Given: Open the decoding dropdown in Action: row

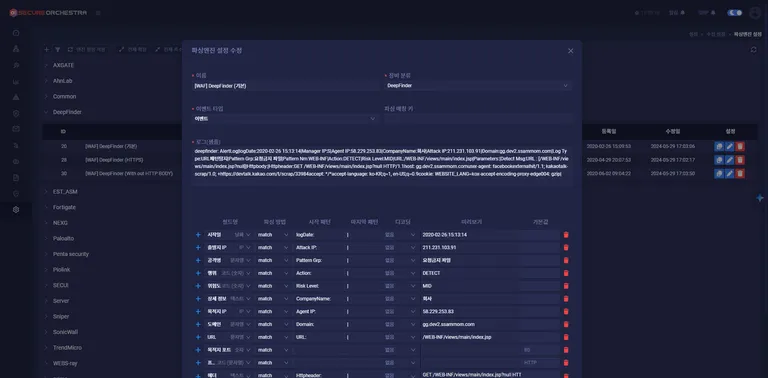Looking at the screenshot, I should pyautogui.click(x=400, y=273).
